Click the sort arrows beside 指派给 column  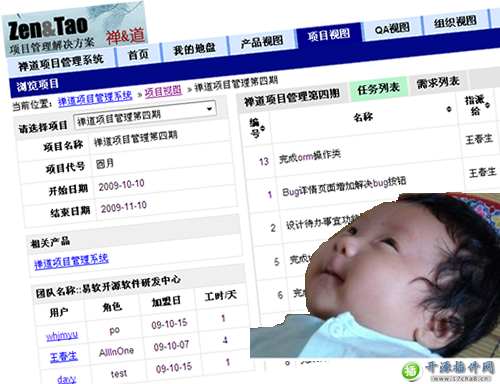(487, 105)
